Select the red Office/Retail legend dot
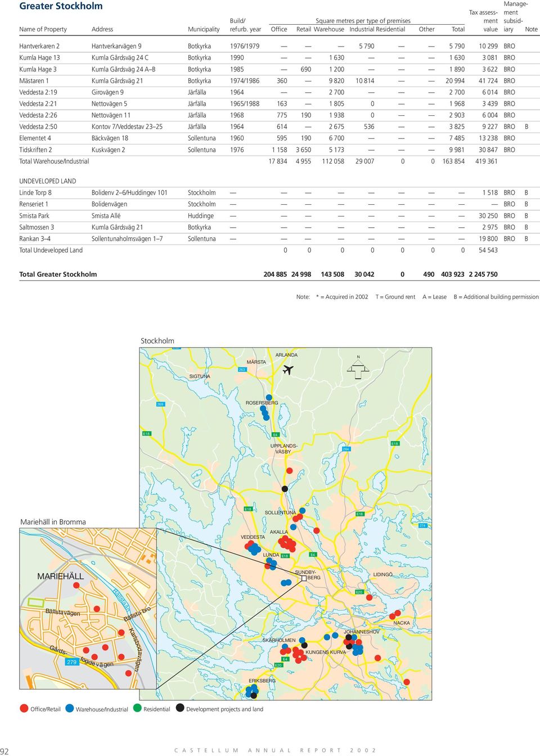 [24, 708]
